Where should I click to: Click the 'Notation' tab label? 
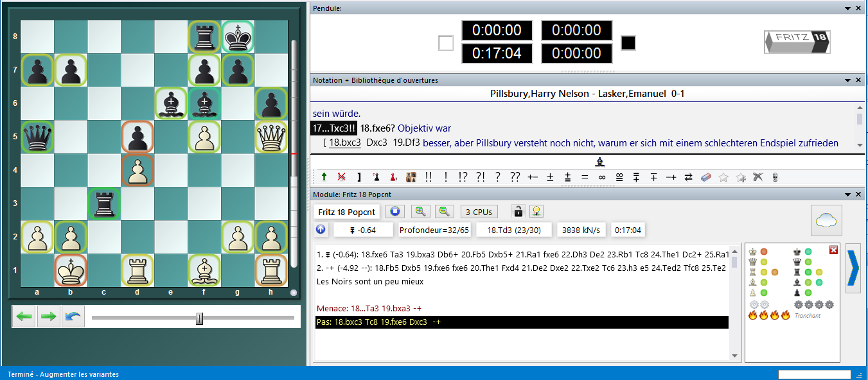[x=328, y=80]
